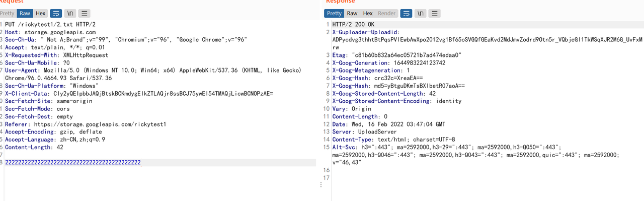
Task: Click the X-Goog-Generation header line
Action: (389, 63)
